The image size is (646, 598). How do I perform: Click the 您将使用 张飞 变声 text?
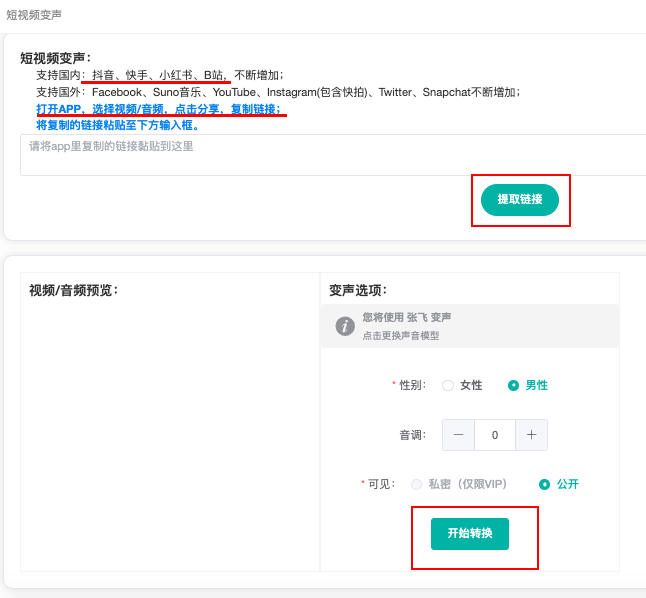407,317
